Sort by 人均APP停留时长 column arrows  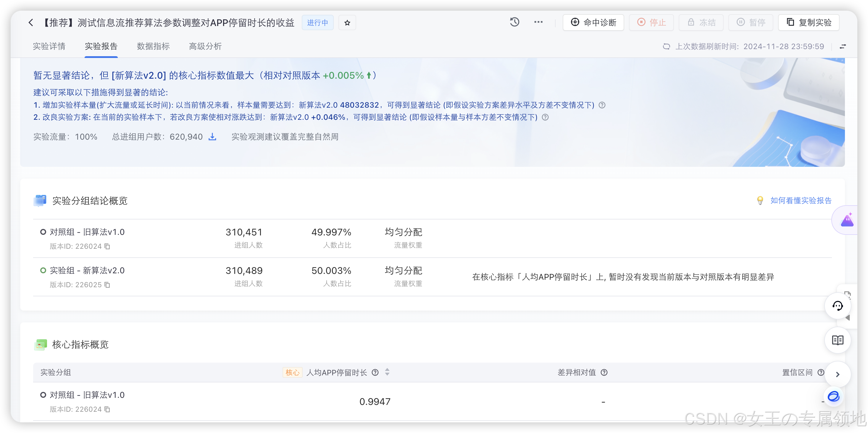[x=387, y=372]
